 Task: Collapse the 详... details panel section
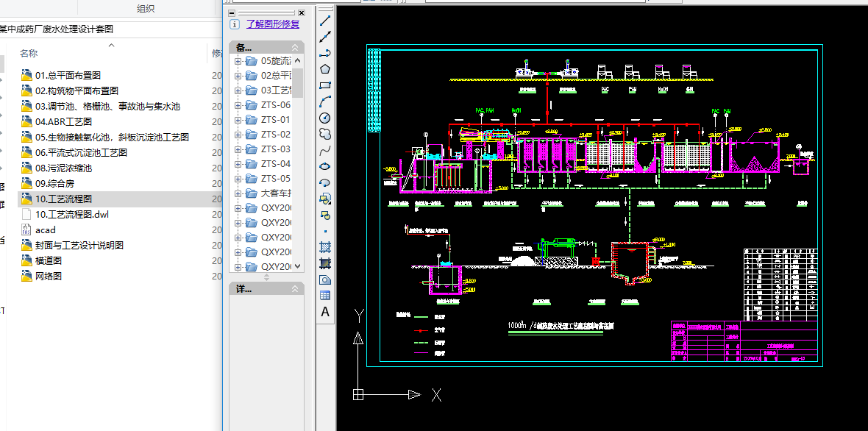[295, 289]
